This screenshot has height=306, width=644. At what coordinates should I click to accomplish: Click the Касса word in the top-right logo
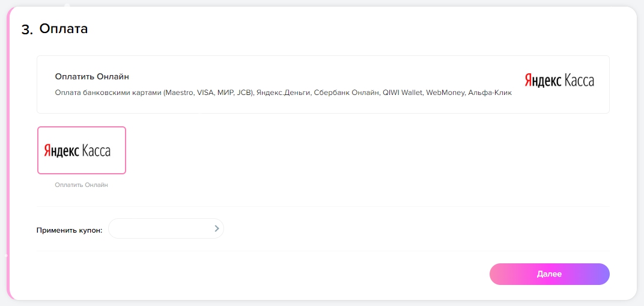coord(577,81)
